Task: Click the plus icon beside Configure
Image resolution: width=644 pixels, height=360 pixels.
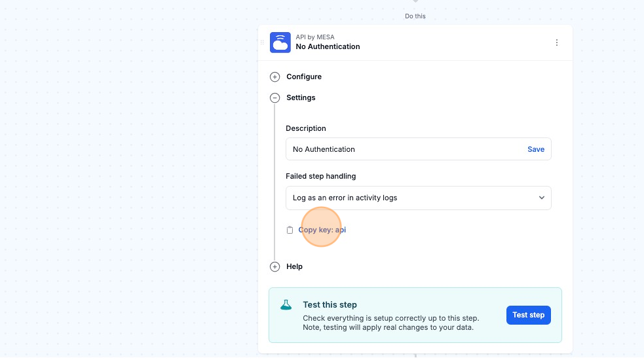Action: point(275,77)
